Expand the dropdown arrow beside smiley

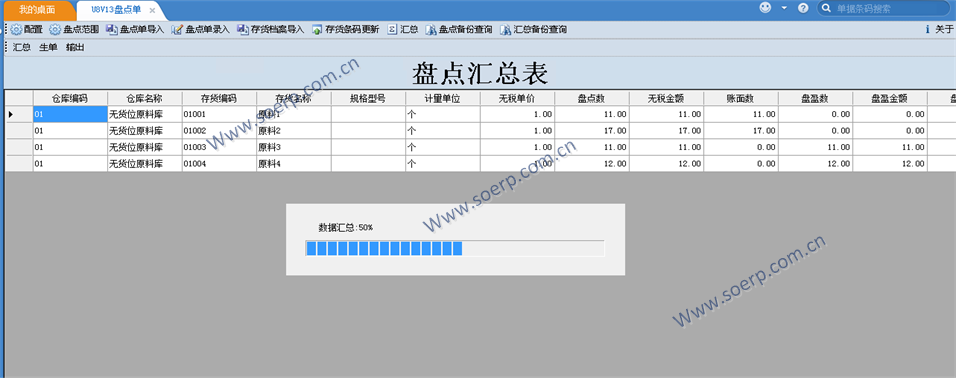point(785,8)
